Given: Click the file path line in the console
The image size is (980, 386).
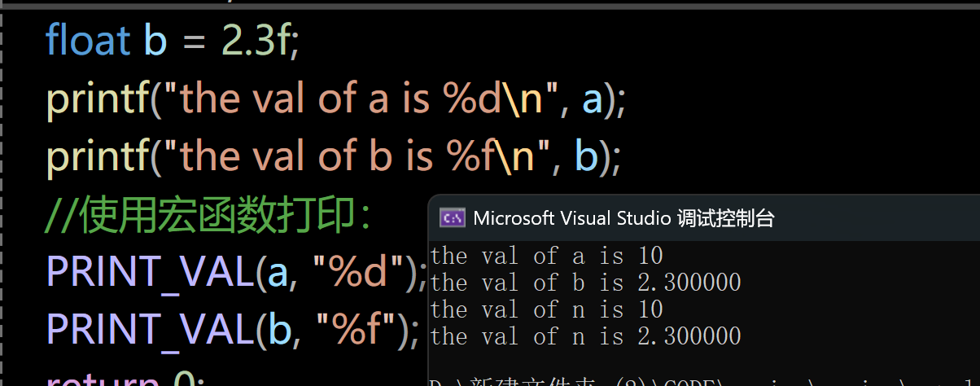Looking at the screenshot, I should pos(705,381).
